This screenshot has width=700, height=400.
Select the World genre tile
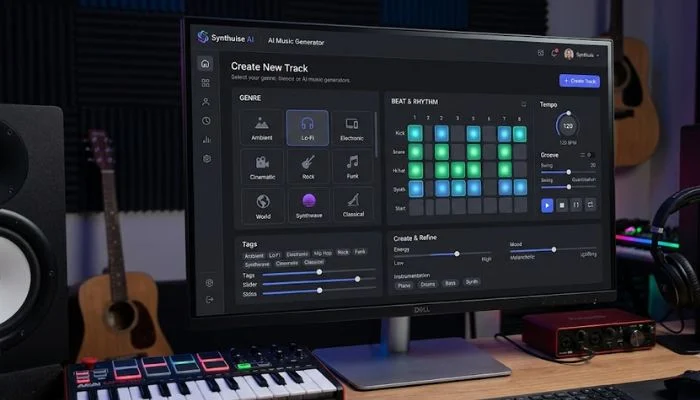coord(263,206)
